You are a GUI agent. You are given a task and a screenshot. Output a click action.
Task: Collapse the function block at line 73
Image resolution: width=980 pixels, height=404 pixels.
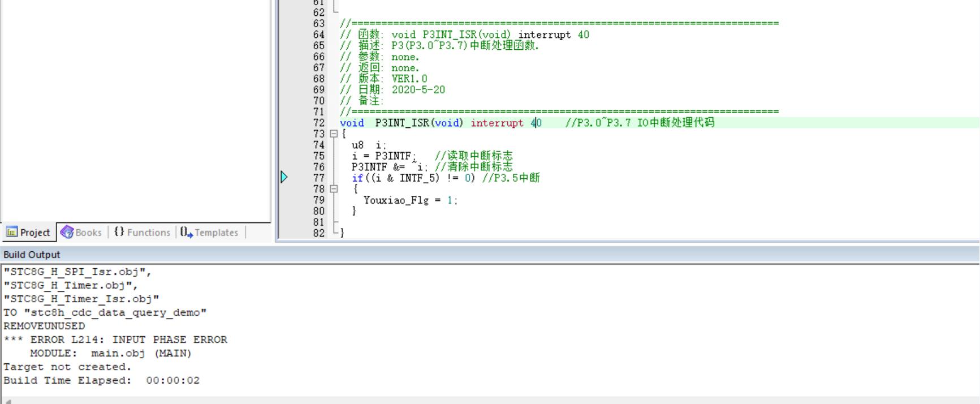pos(334,134)
